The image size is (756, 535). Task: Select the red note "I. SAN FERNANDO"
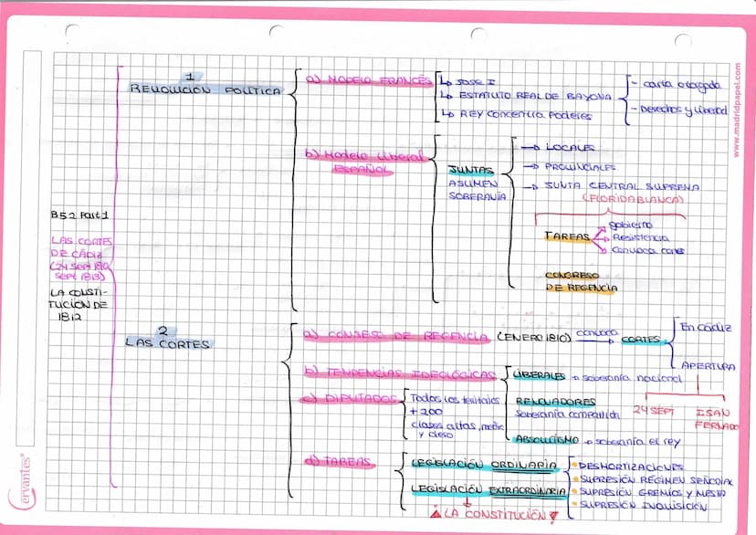coord(716,419)
